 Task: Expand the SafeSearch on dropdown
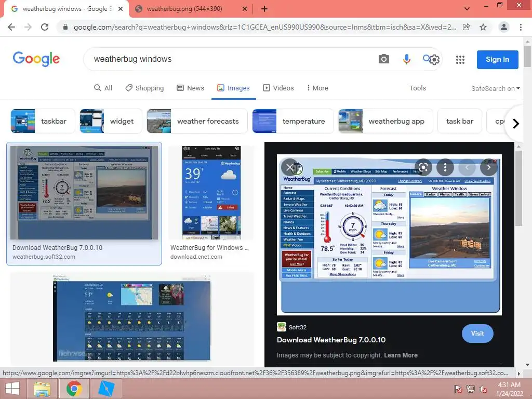(x=495, y=88)
